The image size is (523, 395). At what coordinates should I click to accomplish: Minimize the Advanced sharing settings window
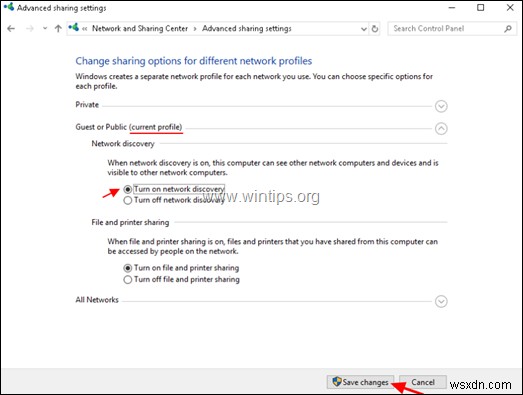452,7
